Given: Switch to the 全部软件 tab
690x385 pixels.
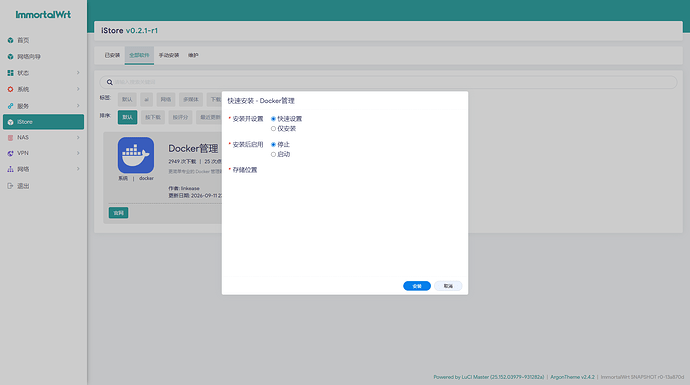Looking at the screenshot, I should pos(139,55).
